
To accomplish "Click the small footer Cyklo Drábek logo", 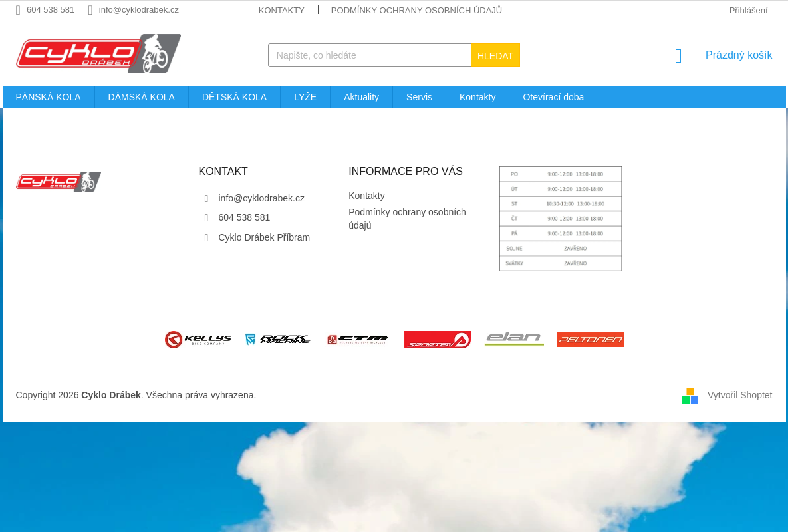I will pyautogui.click(x=59, y=182).
